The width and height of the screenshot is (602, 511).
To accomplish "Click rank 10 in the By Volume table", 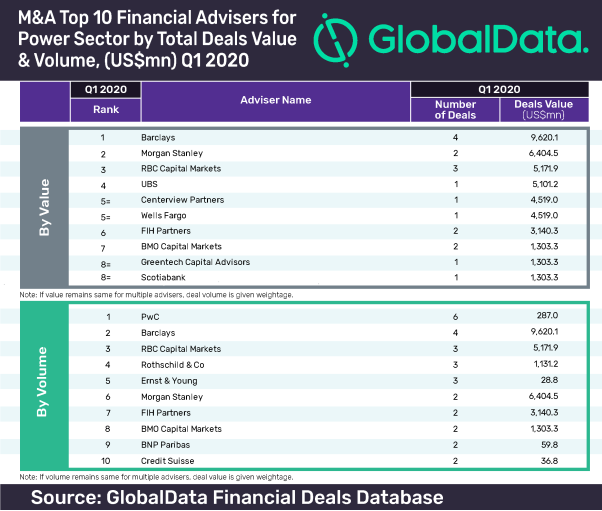I will click(x=106, y=461).
